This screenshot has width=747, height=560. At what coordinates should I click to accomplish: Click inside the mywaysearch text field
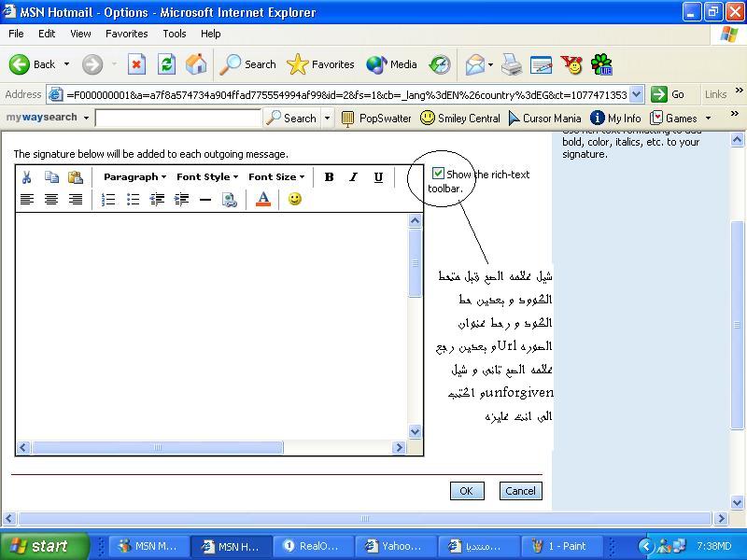click(x=178, y=118)
